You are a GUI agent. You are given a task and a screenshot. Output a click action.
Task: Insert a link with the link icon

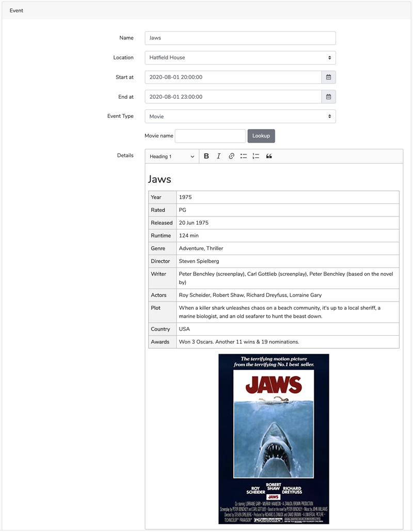[231, 156]
